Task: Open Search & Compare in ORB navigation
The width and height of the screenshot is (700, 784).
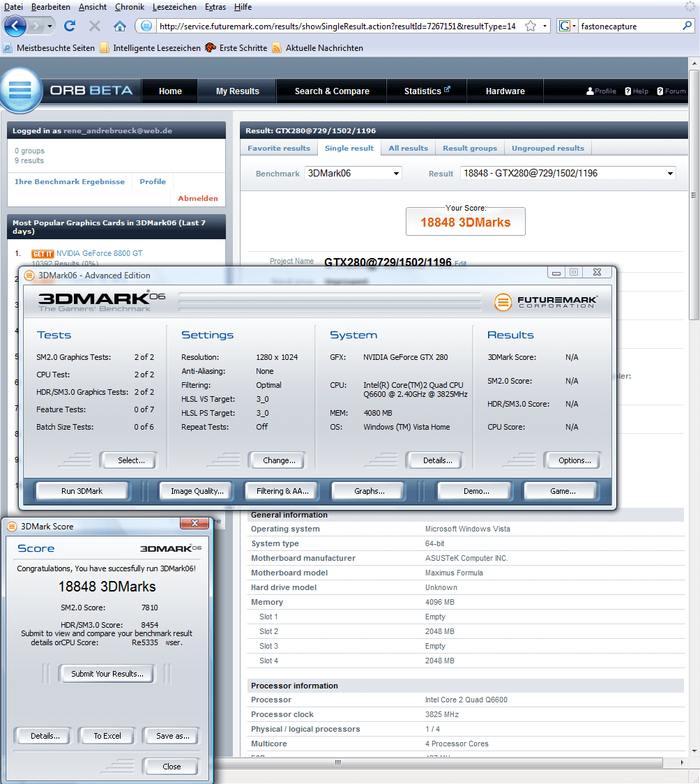Action: click(x=332, y=91)
